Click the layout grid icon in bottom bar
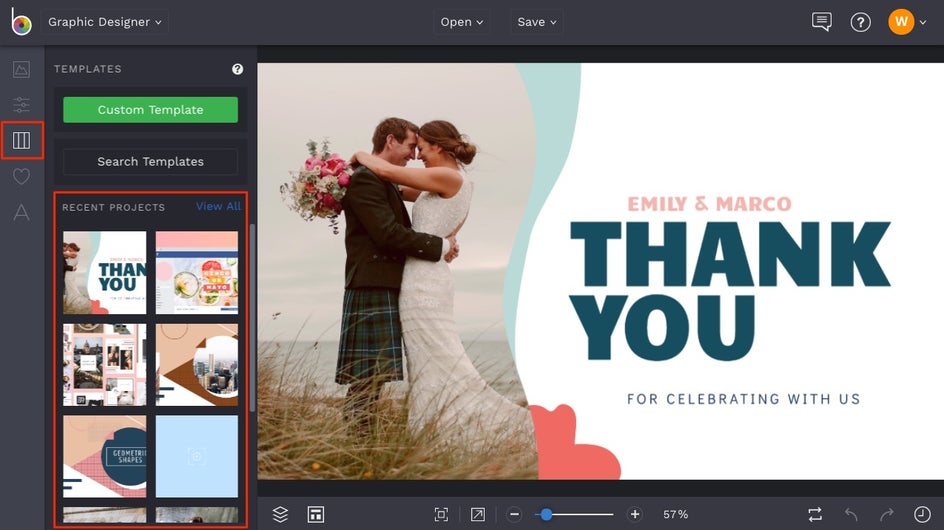The image size is (944, 530). point(316,514)
